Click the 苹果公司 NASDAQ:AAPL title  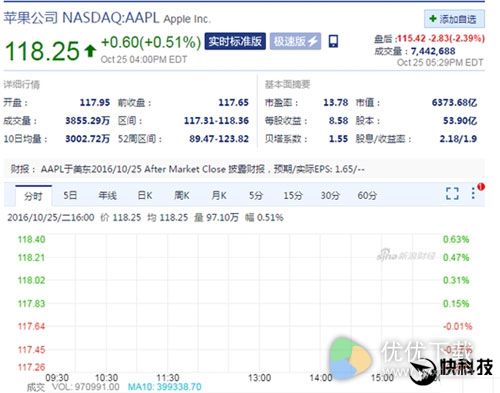[x=82, y=18]
